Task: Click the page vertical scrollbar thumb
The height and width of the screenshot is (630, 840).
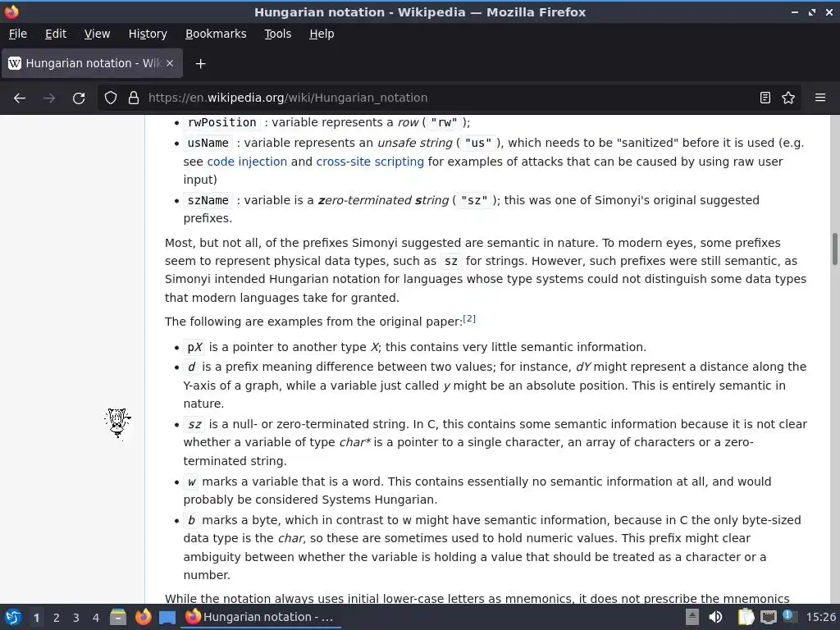Action: click(x=834, y=249)
